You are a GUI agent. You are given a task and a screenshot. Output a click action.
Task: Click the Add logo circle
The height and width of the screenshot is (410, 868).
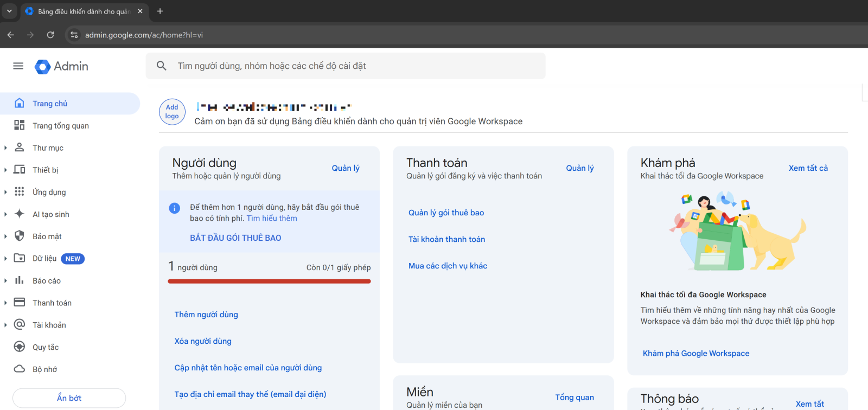click(172, 112)
